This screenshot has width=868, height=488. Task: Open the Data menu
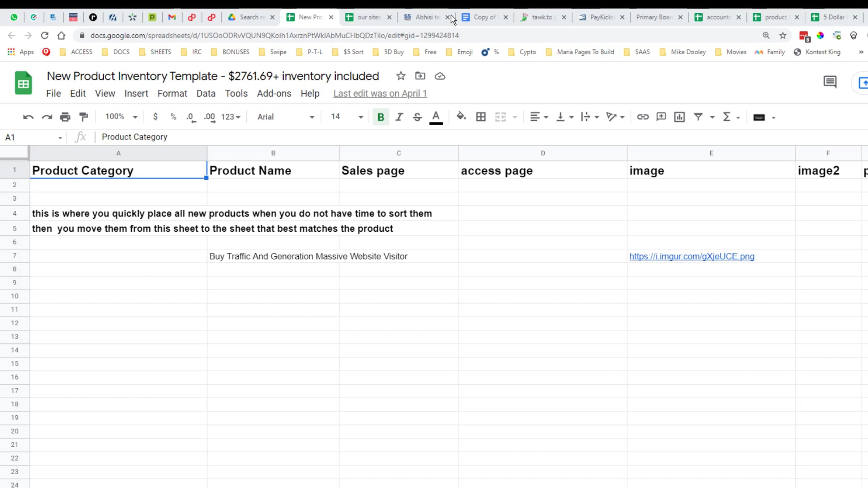206,94
